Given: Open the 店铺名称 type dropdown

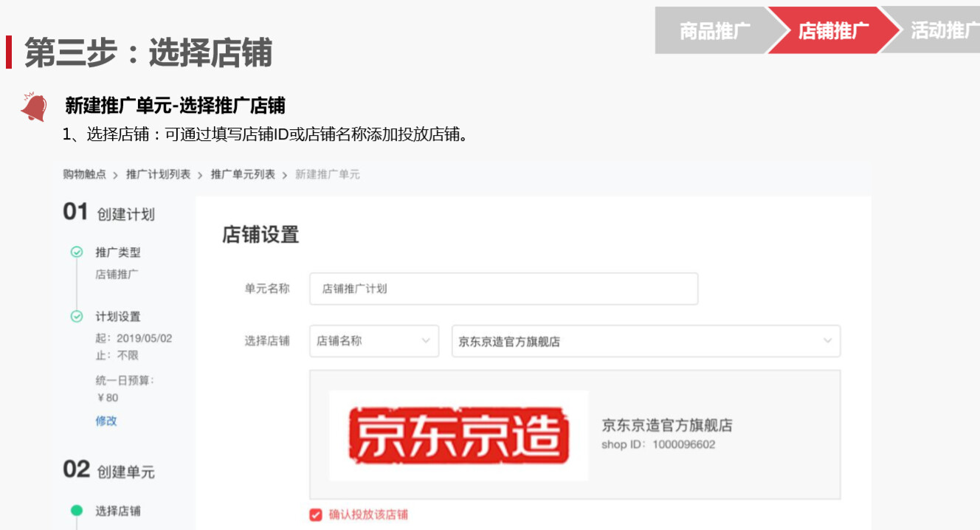Looking at the screenshot, I should pyautogui.click(x=374, y=341).
